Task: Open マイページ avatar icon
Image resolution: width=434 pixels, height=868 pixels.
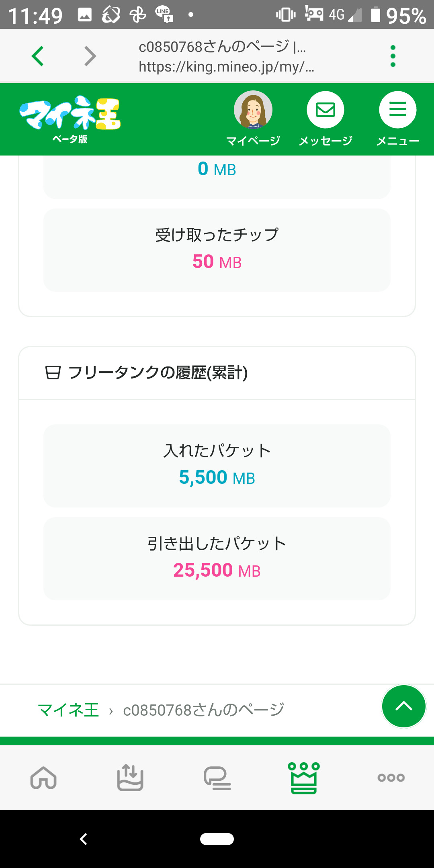Action: coord(253,111)
